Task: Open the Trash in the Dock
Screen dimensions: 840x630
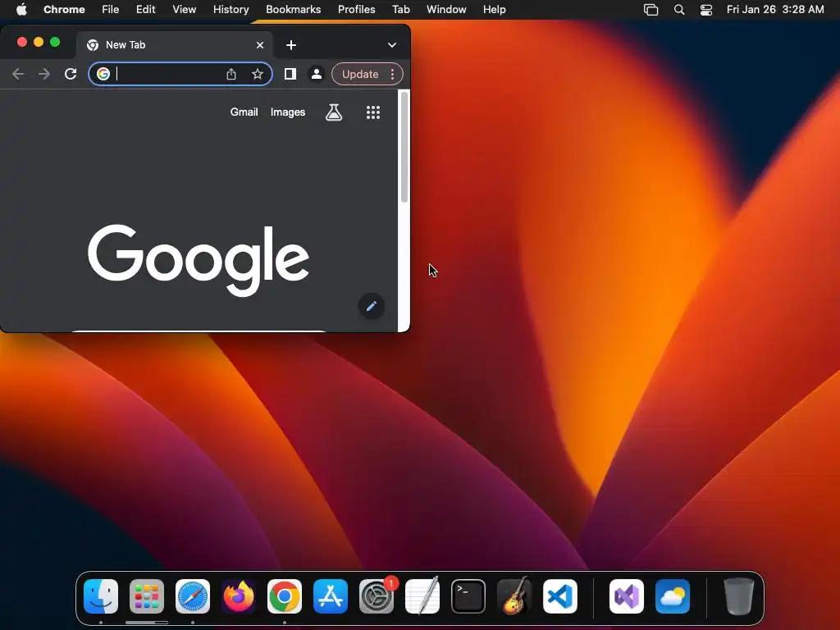Action: (x=739, y=596)
